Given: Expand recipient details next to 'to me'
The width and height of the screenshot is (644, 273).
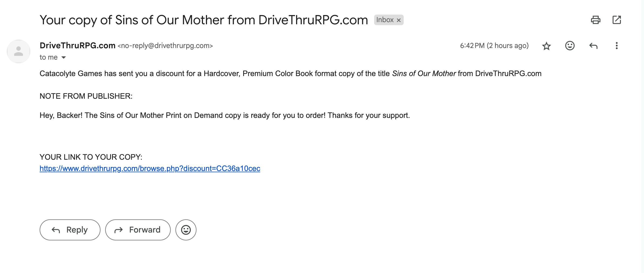Looking at the screenshot, I should coord(64,57).
